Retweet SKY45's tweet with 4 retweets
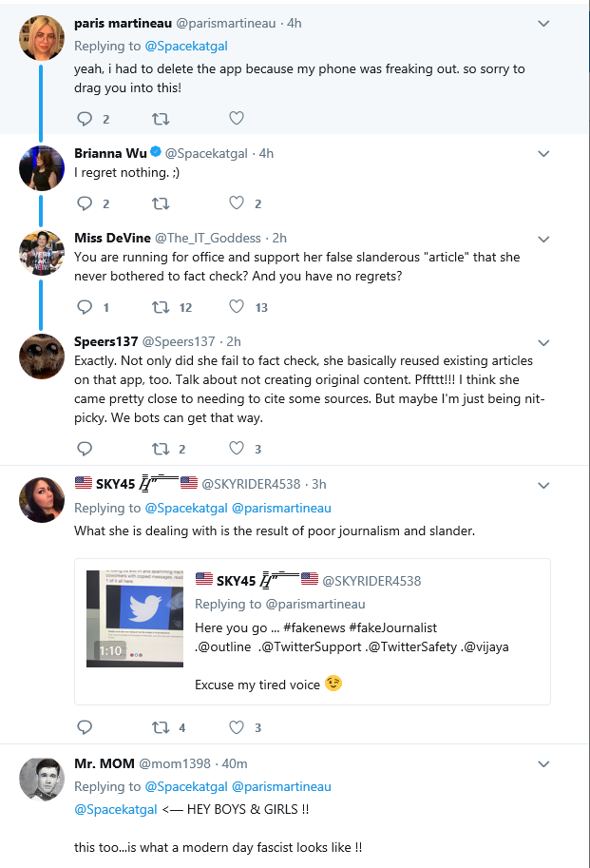 point(161,727)
